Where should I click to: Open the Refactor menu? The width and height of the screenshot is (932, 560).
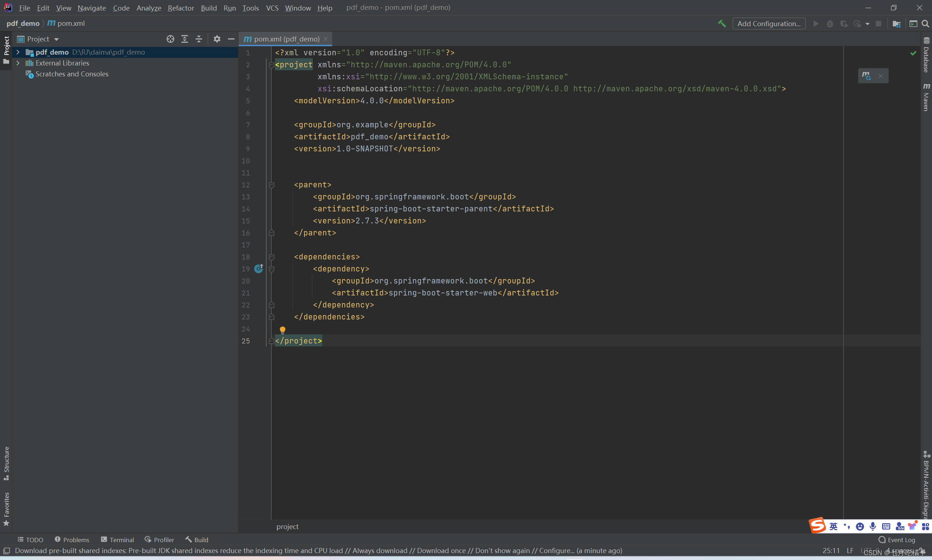pyautogui.click(x=181, y=8)
